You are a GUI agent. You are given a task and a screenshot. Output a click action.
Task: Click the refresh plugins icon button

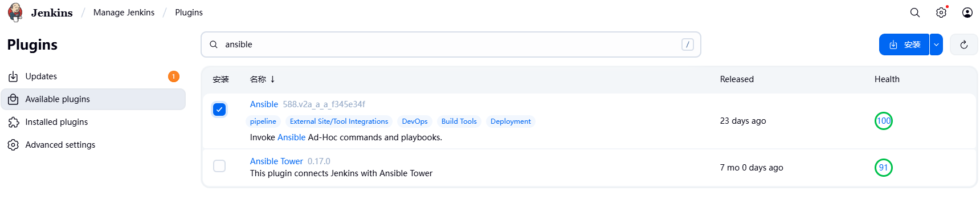click(x=964, y=44)
